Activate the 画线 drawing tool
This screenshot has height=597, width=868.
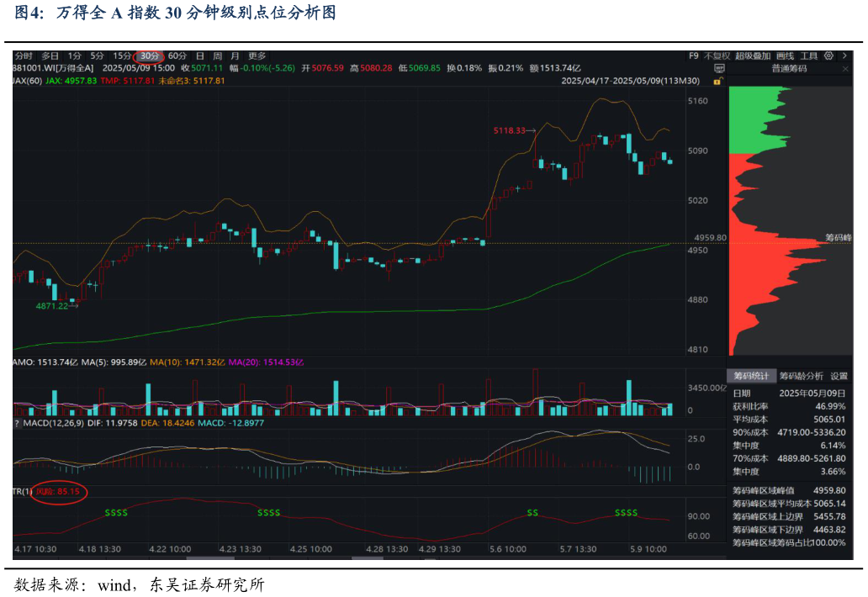click(x=785, y=55)
